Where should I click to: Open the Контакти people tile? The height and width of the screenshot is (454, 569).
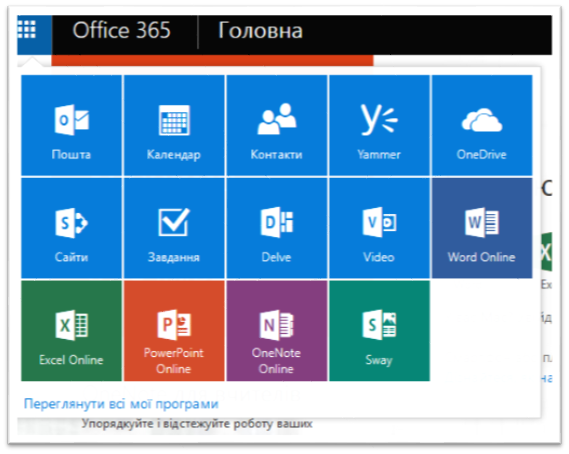(277, 126)
